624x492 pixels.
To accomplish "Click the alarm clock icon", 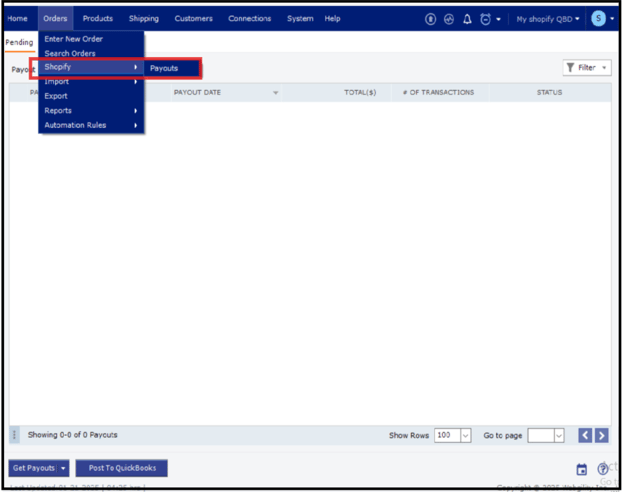I will tap(485, 19).
